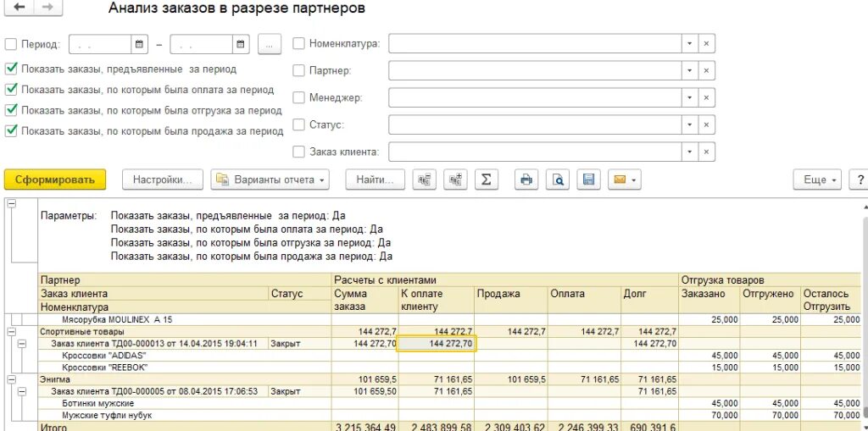Expand all groups toolbar icon
The width and height of the screenshot is (868, 431).
pyautogui.click(x=455, y=180)
